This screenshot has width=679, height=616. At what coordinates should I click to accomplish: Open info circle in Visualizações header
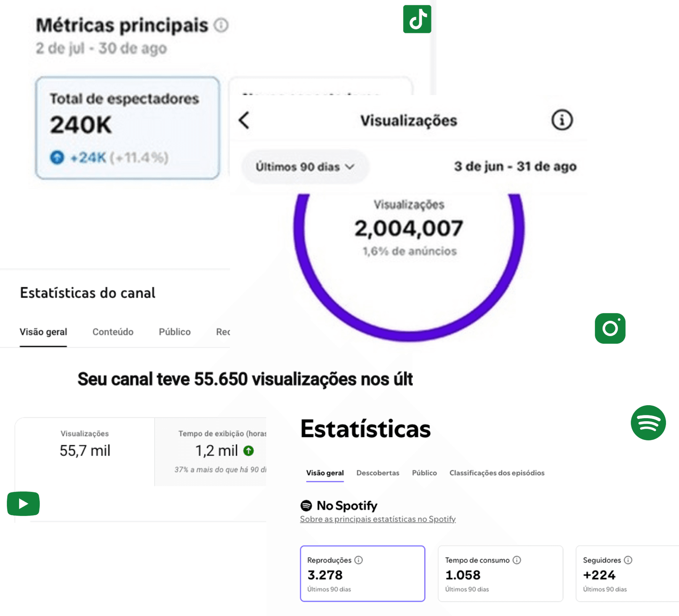pos(562,120)
